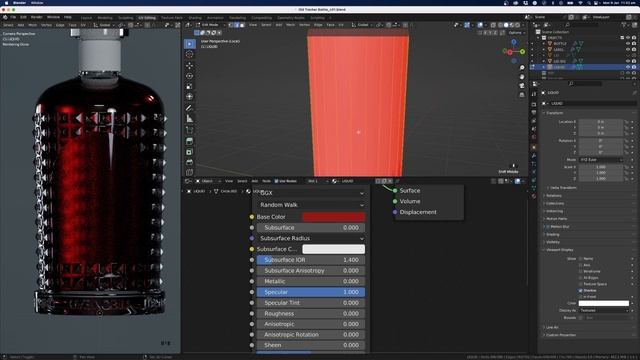Viewport: 640px width, 360px height.
Task: Select the LIQUID row in outliner
Action: tap(584, 67)
